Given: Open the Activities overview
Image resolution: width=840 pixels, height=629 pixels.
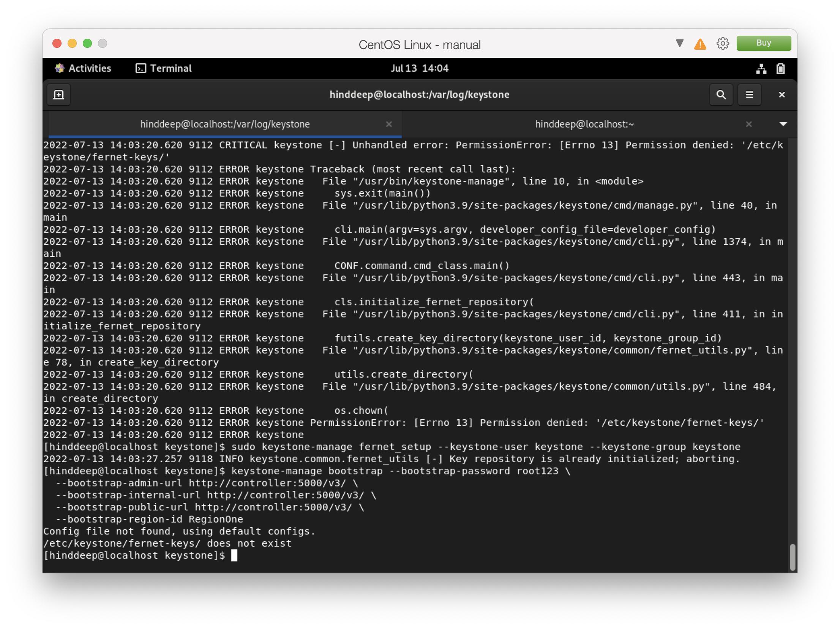Looking at the screenshot, I should point(83,68).
